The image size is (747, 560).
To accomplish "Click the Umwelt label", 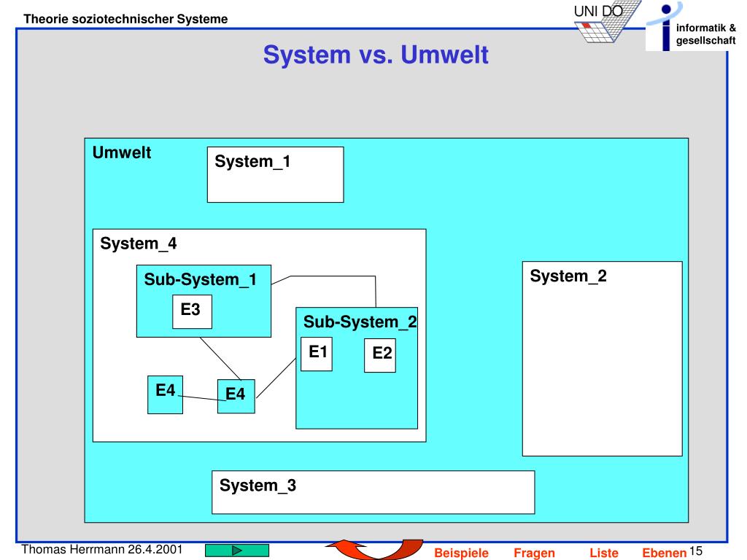I will (122, 152).
